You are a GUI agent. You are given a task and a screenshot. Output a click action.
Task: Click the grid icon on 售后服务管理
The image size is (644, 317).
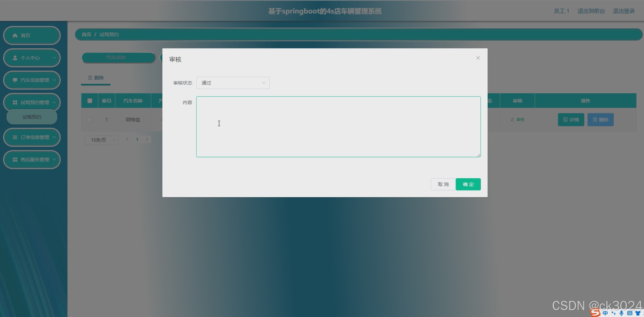pyautogui.click(x=15, y=159)
